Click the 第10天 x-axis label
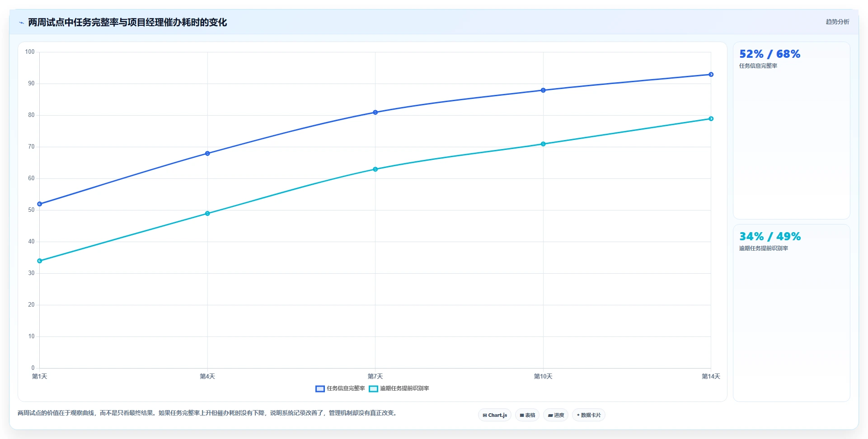868x439 pixels. 543,377
